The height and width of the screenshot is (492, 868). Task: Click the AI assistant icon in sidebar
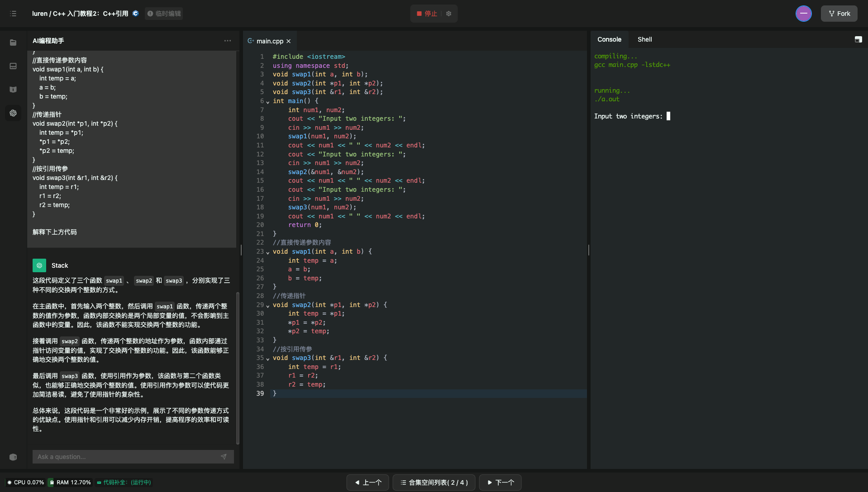pos(13,113)
